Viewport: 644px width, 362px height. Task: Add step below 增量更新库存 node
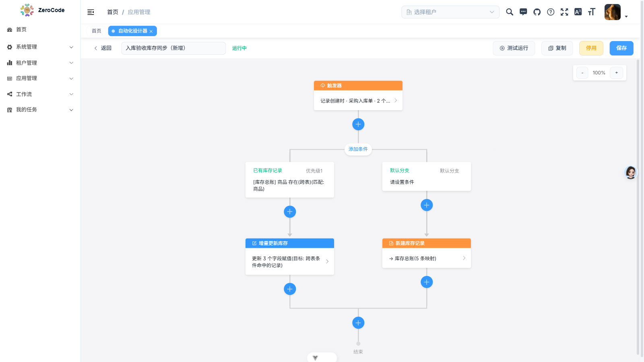[x=290, y=289]
